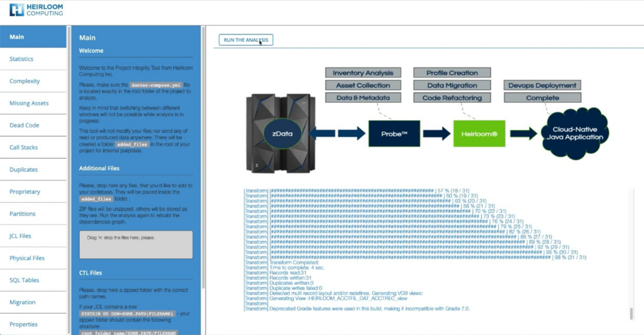The width and height of the screenshot is (644, 335).
Task: Click the drag 'n' drop files area
Action: point(136,245)
